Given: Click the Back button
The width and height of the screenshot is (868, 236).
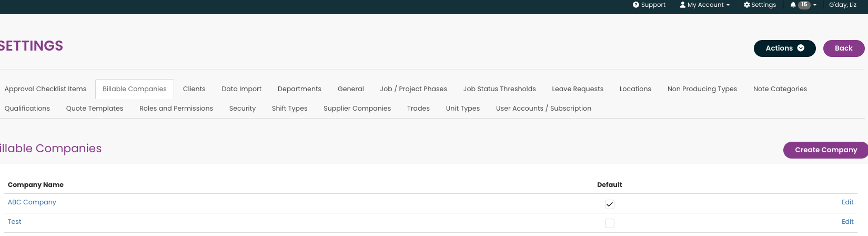Looking at the screenshot, I should click(844, 48).
